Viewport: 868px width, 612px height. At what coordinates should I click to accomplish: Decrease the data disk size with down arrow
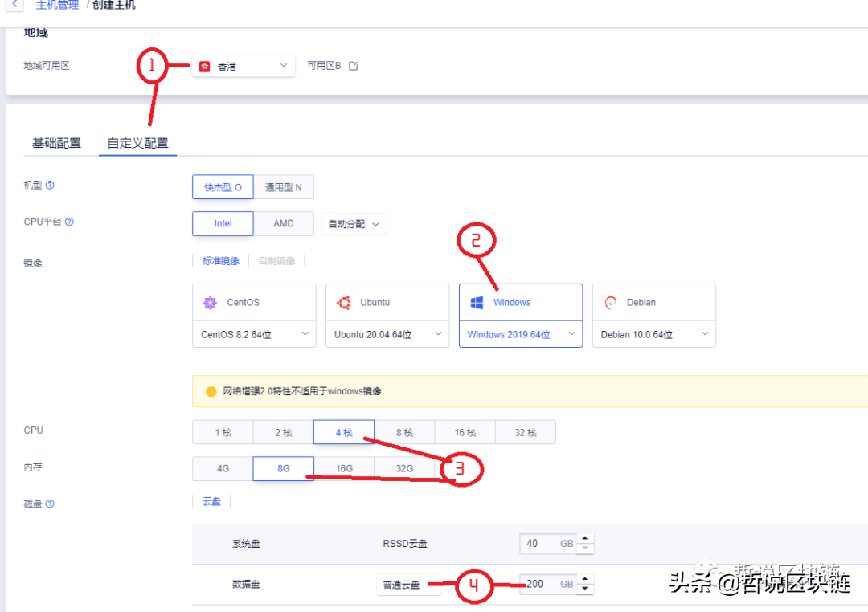pos(585,590)
